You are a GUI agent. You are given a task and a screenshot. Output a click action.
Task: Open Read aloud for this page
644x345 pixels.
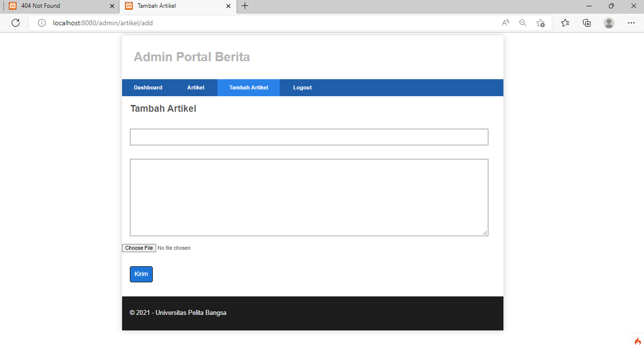(x=505, y=23)
